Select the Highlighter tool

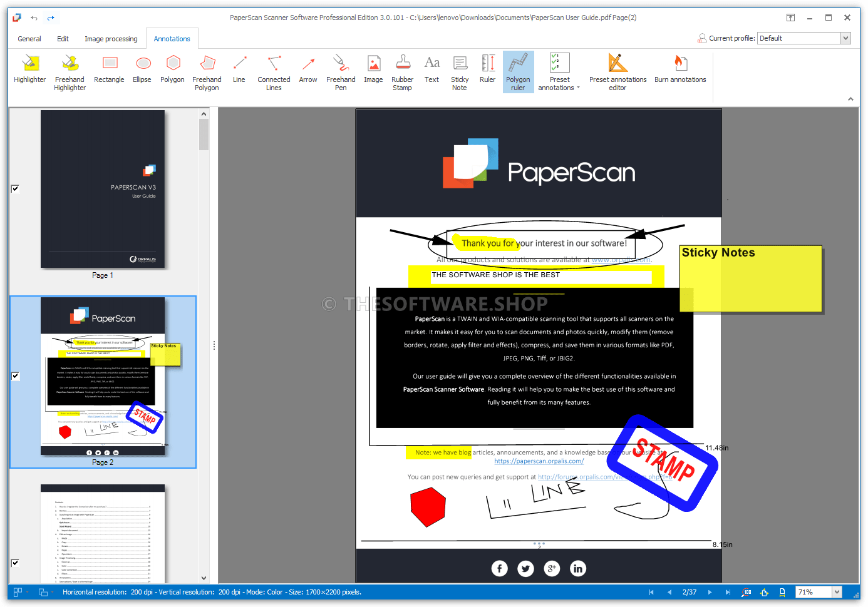[x=30, y=69]
